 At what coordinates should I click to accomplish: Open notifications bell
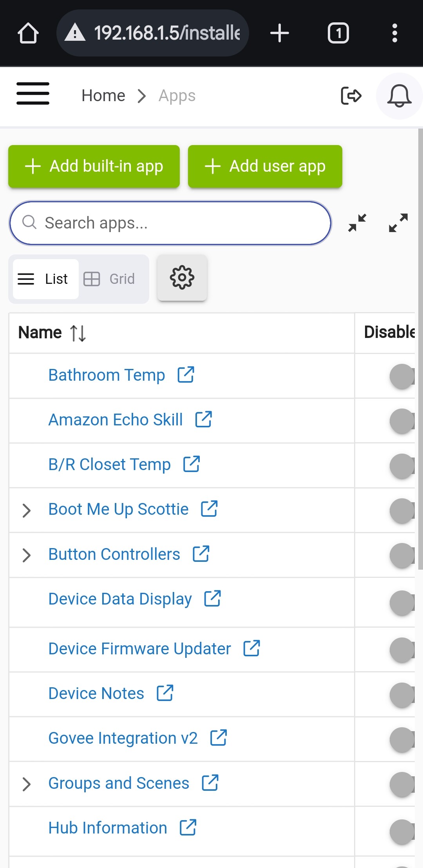pyautogui.click(x=399, y=96)
